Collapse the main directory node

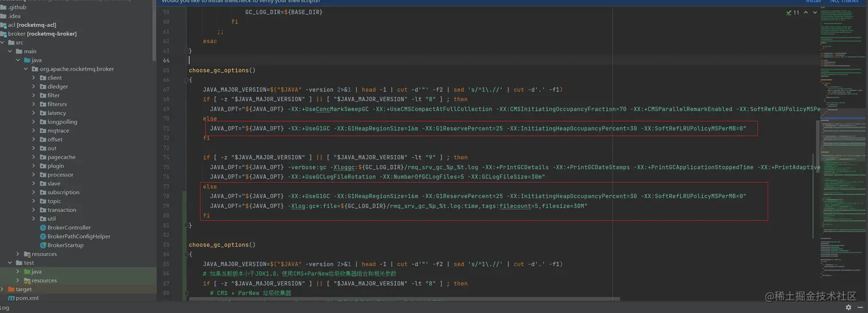(x=10, y=51)
